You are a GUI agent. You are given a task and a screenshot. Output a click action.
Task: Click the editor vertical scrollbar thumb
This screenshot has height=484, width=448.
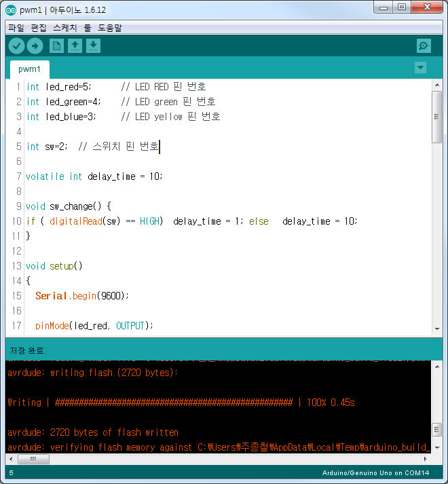(437, 117)
